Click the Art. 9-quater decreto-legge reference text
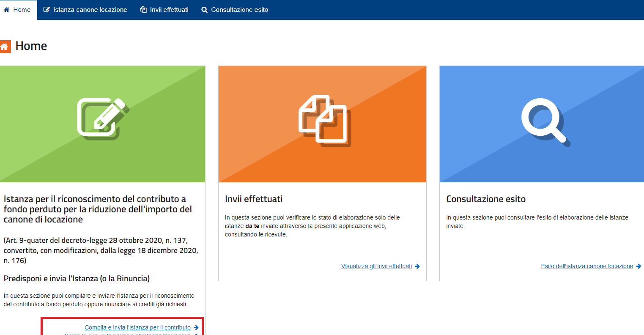The image size is (644, 335). coord(101,250)
